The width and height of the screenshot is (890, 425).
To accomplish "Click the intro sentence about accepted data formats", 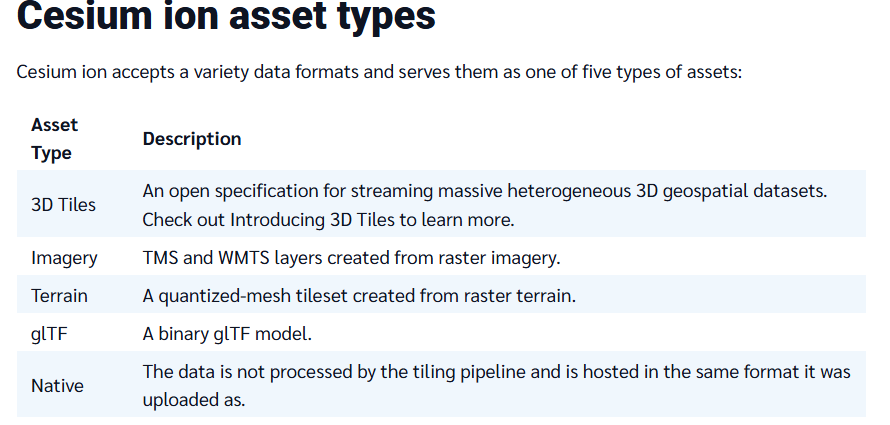I will [x=378, y=73].
